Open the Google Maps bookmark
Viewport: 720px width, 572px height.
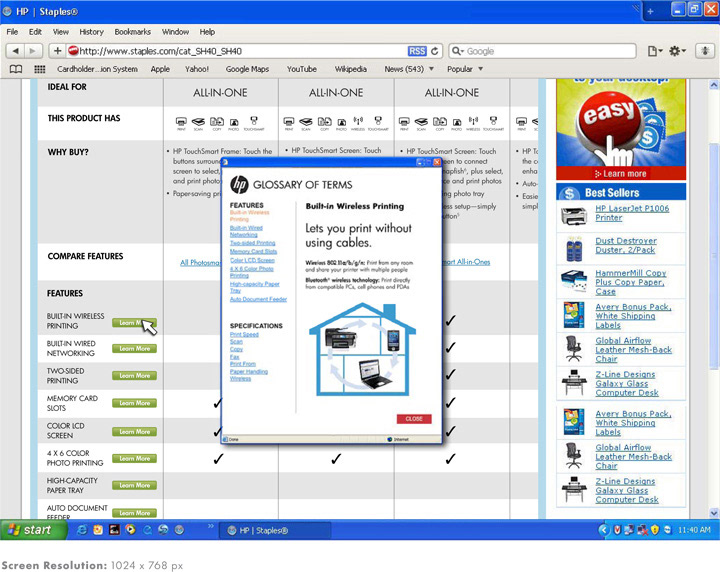247,69
